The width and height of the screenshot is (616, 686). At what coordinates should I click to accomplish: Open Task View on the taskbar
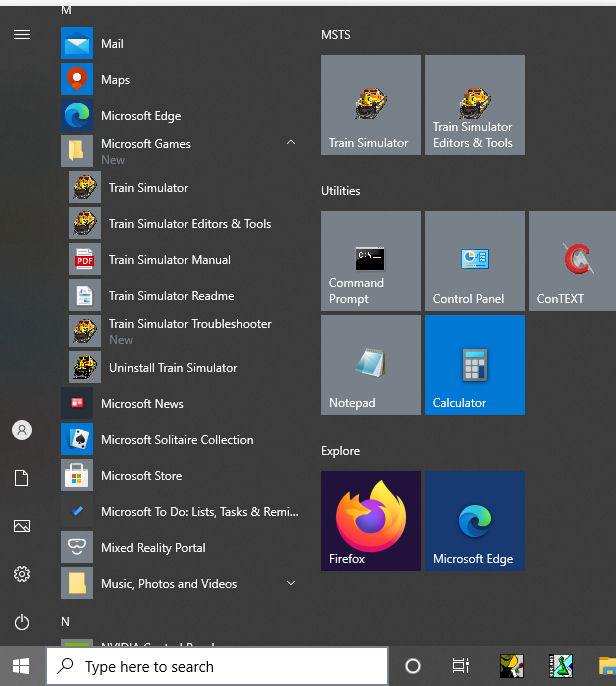pos(461,666)
